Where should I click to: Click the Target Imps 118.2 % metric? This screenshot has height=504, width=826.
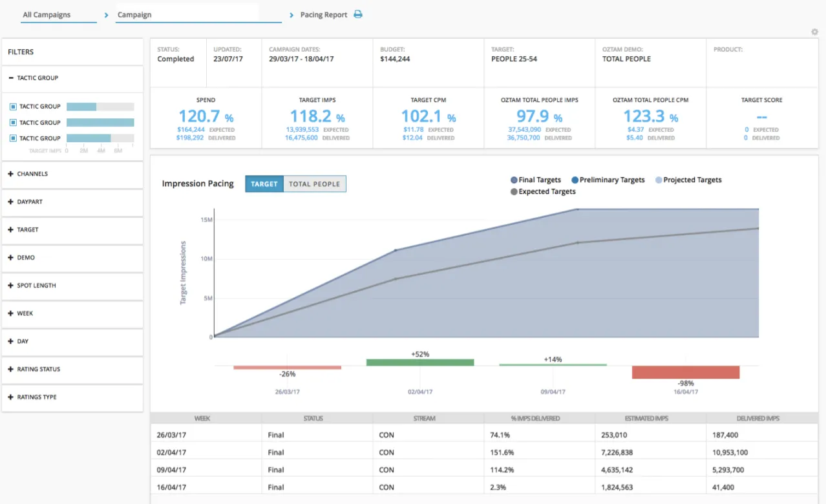317,117
